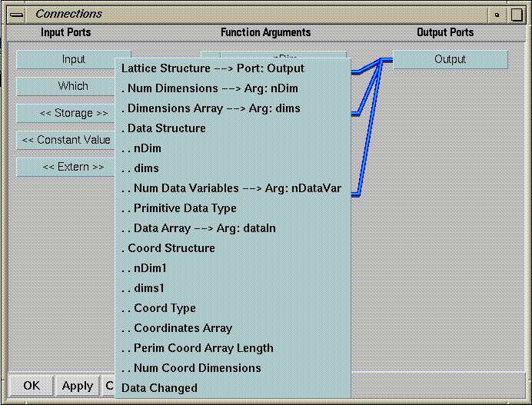
Task: Open the window menu icon in title bar
Action: pyautogui.click(x=16, y=14)
